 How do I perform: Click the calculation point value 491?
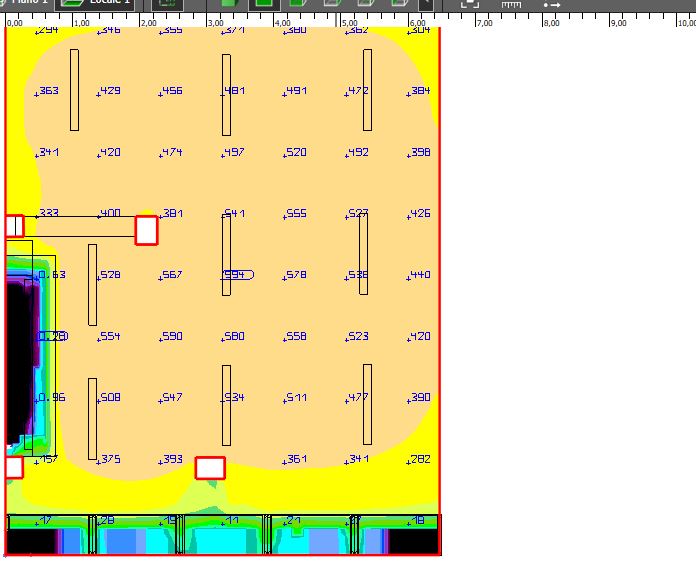pyautogui.click(x=296, y=91)
